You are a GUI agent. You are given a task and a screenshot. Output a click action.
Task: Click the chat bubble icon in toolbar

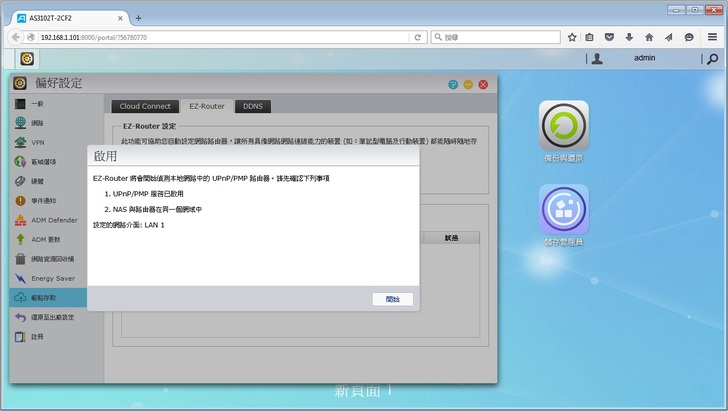click(689, 37)
